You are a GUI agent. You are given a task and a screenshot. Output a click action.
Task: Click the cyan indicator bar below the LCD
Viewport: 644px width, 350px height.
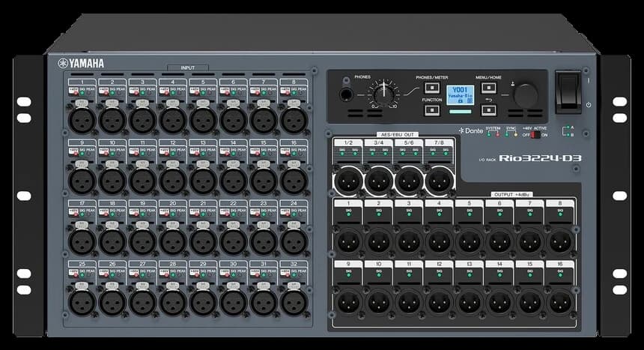point(461,112)
